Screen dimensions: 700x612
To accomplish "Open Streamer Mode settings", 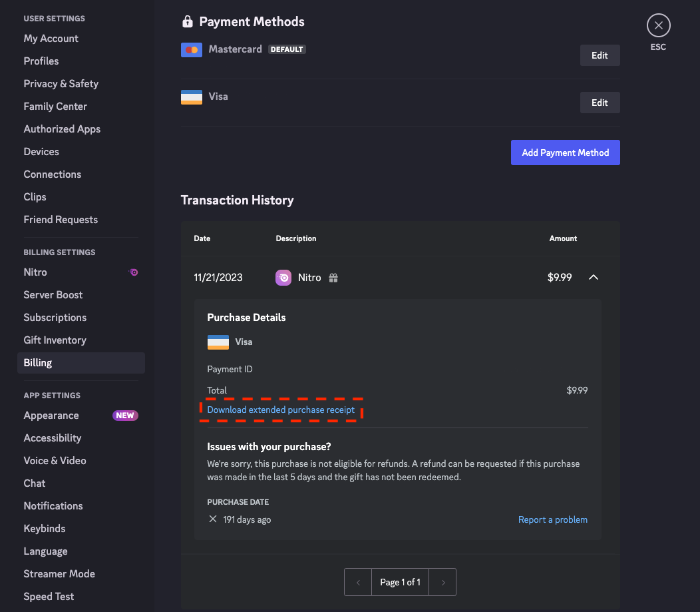I will pyautogui.click(x=59, y=574).
